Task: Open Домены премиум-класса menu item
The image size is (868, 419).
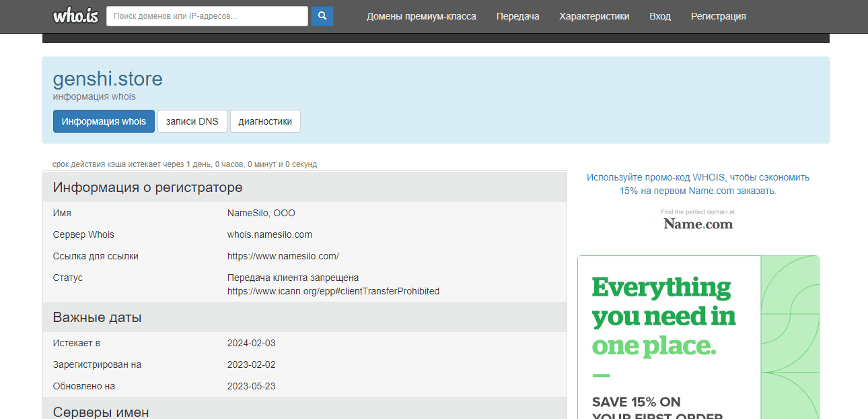Action: point(421,16)
